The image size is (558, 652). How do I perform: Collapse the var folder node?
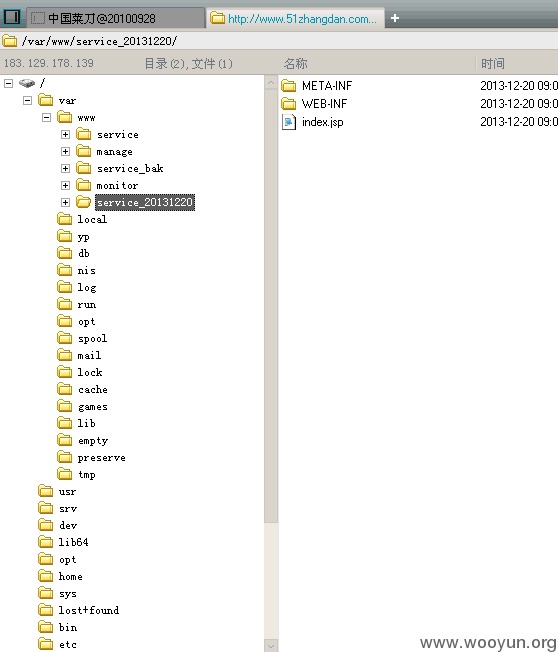27,101
